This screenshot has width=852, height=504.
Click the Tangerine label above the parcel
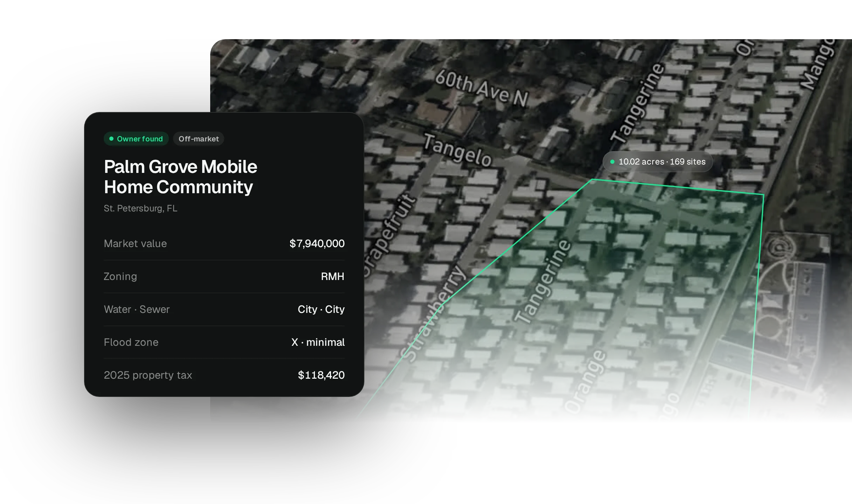(638, 103)
